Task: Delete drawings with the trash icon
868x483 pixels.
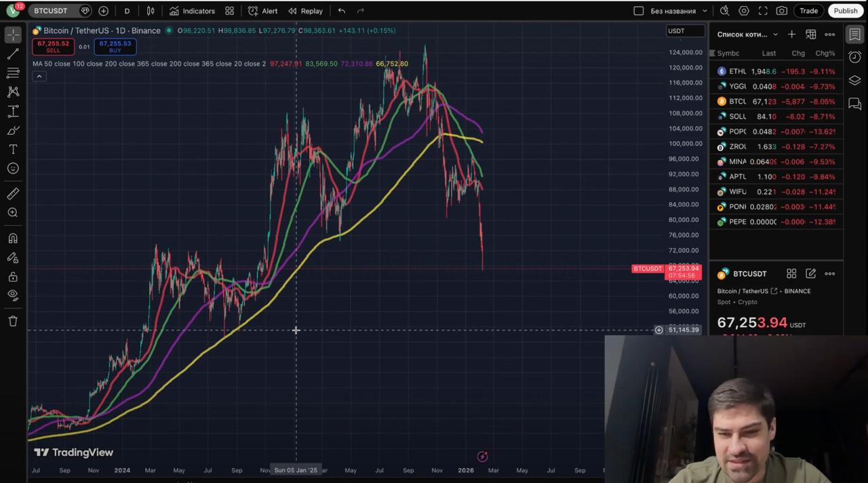Action: point(13,321)
